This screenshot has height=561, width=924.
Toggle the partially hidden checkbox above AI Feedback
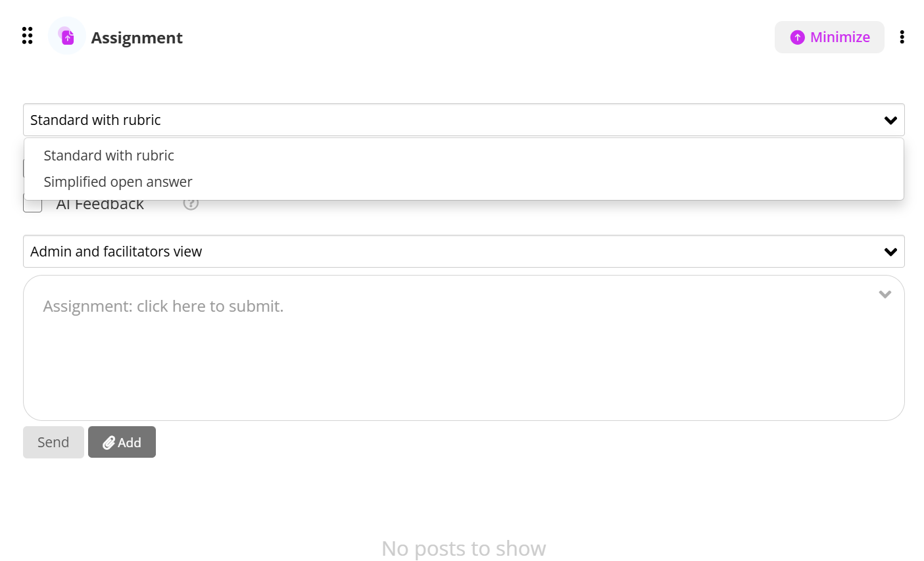click(24, 168)
